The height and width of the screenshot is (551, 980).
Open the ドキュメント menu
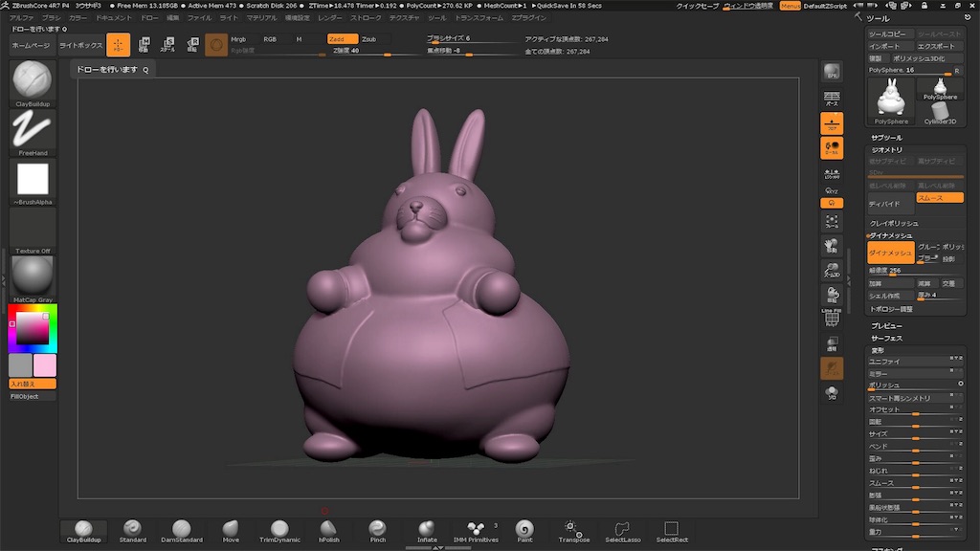point(113,18)
